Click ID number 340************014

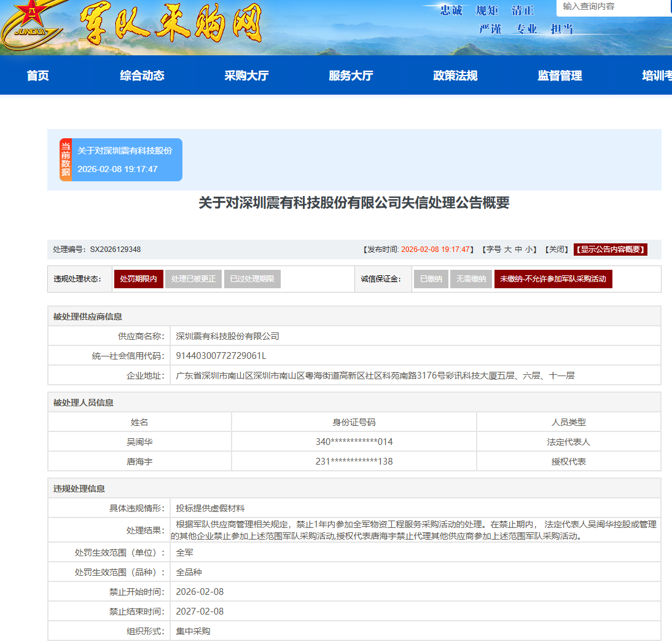[x=354, y=442]
